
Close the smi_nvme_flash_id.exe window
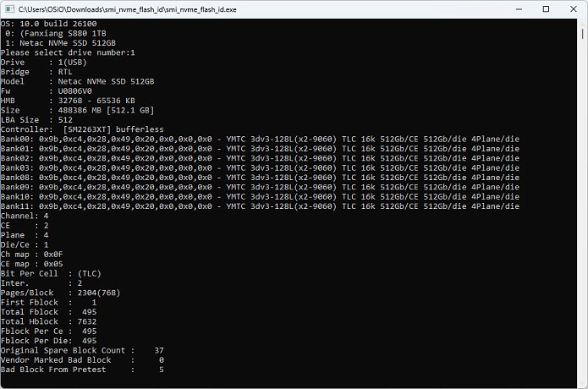tap(569, 8)
